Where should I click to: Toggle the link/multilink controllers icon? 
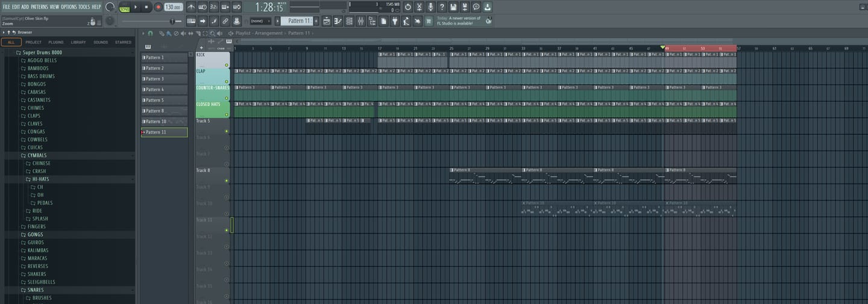225,21
